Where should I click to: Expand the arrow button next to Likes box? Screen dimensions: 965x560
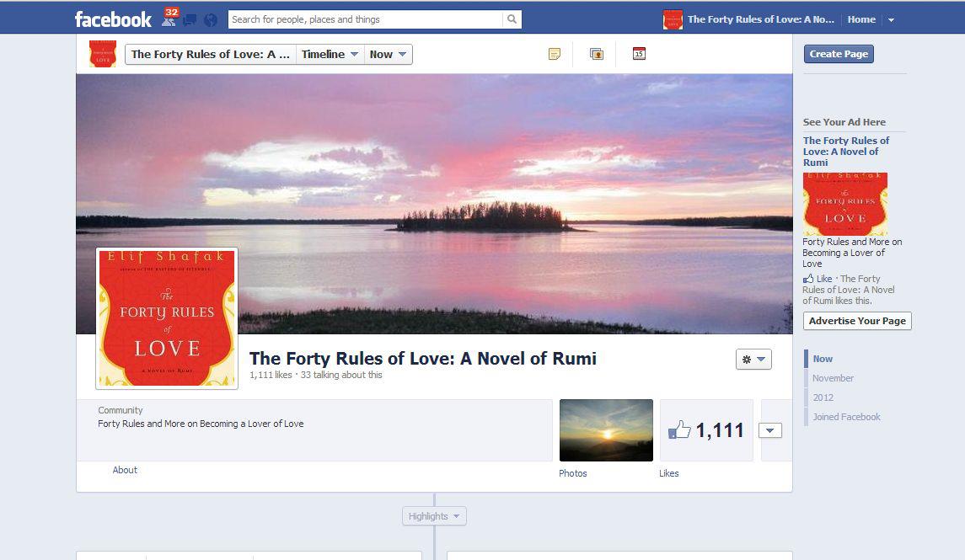(770, 430)
